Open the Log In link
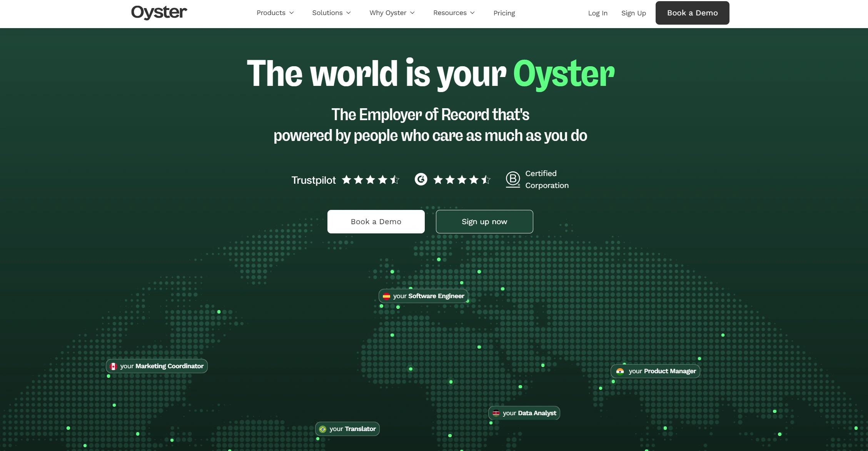The height and width of the screenshot is (451, 868). 598,13
